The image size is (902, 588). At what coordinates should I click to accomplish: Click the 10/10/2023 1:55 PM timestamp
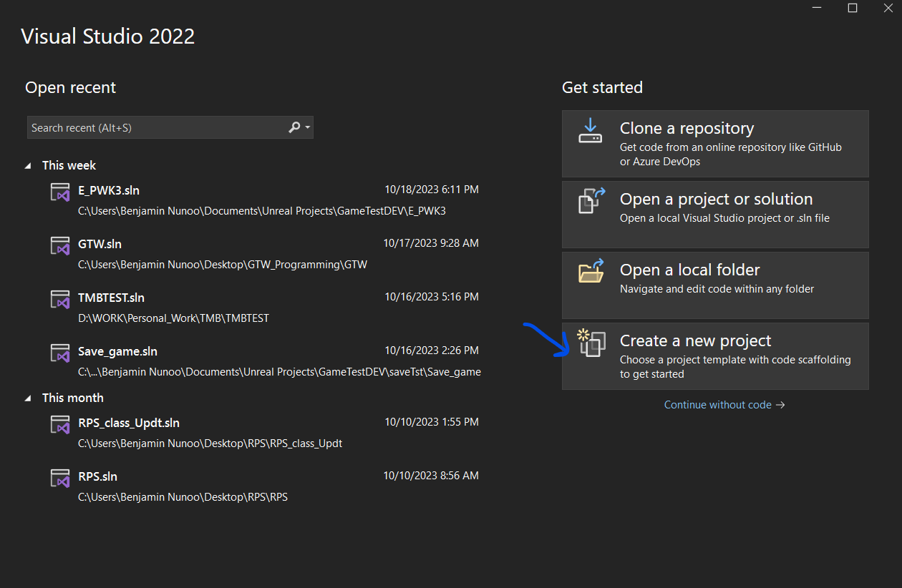432,422
